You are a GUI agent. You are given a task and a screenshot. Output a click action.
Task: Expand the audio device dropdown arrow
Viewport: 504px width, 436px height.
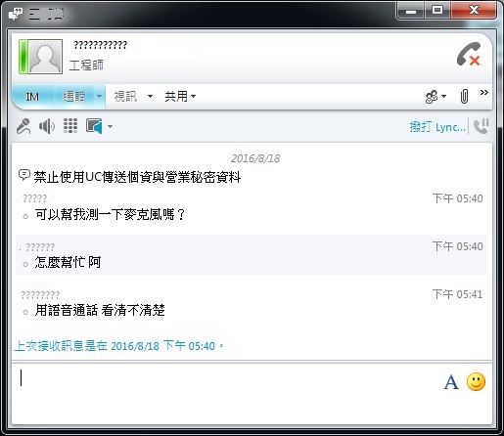110,126
